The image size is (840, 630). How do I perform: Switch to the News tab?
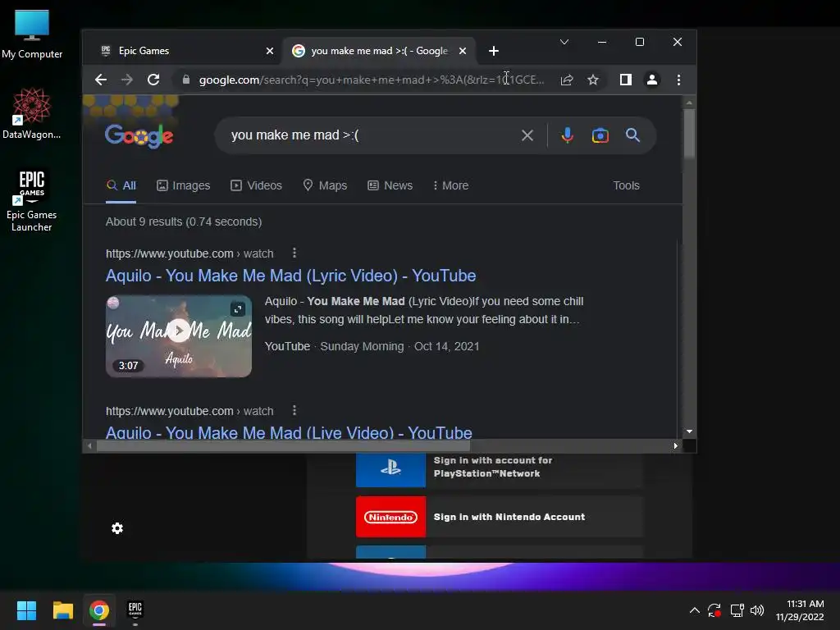tap(390, 185)
